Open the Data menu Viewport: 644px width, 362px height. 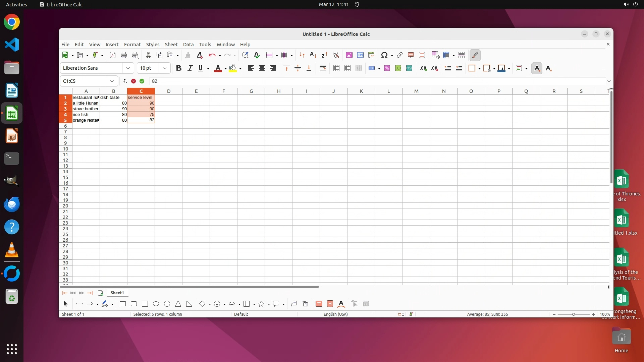pos(188,45)
